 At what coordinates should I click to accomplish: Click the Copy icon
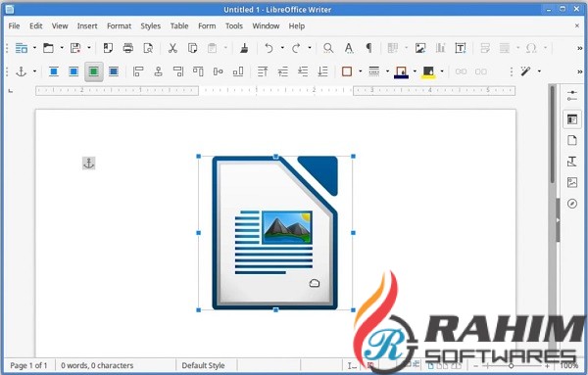(x=192, y=48)
